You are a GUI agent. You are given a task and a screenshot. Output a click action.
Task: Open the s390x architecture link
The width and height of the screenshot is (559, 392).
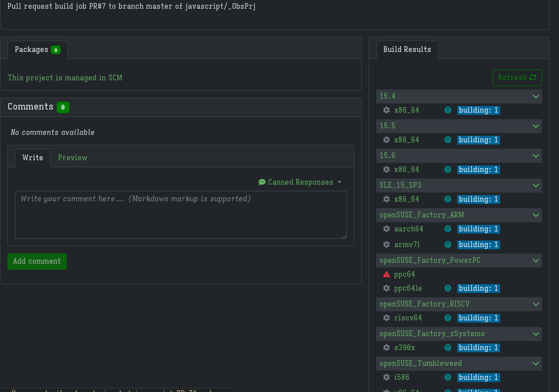click(405, 347)
